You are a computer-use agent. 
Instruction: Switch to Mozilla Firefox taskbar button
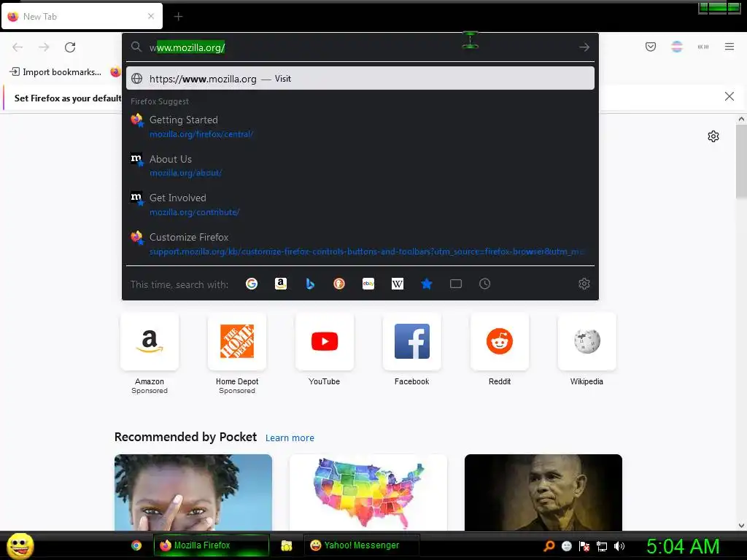pyautogui.click(x=212, y=545)
